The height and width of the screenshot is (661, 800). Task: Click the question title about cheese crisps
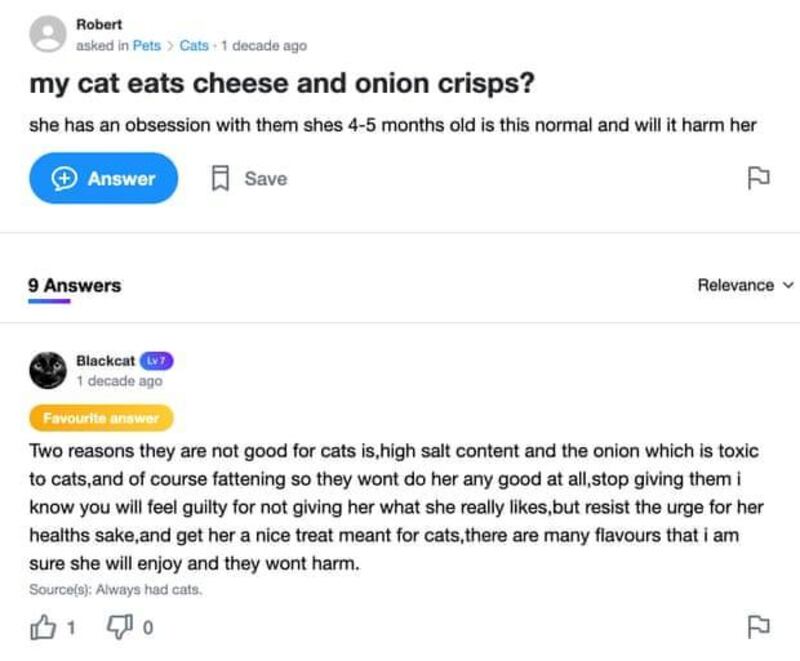coord(281,84)
